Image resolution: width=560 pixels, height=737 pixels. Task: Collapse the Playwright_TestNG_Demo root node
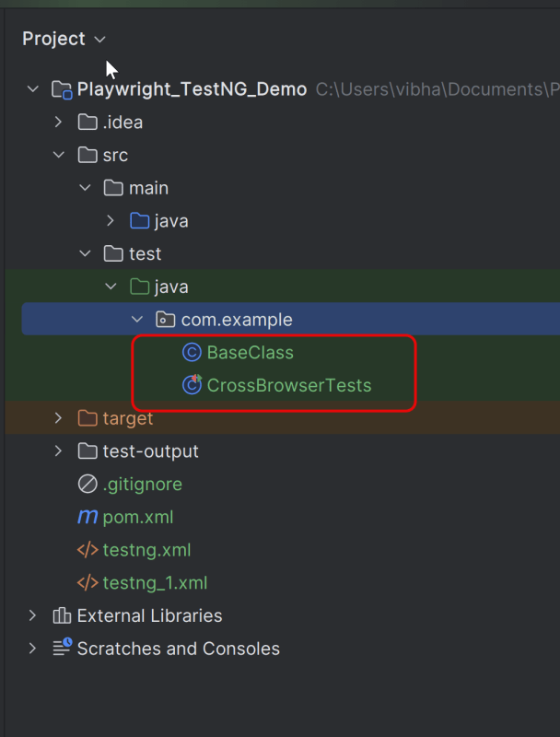coord(33,89)
